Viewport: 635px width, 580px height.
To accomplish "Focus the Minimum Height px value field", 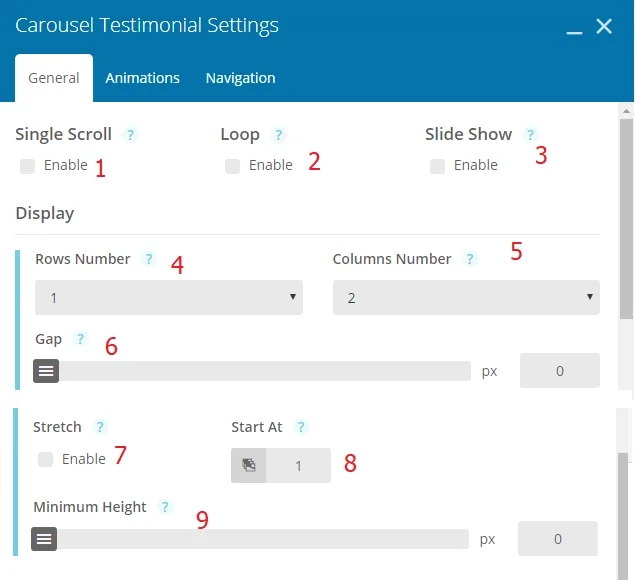I will point(558,539).
